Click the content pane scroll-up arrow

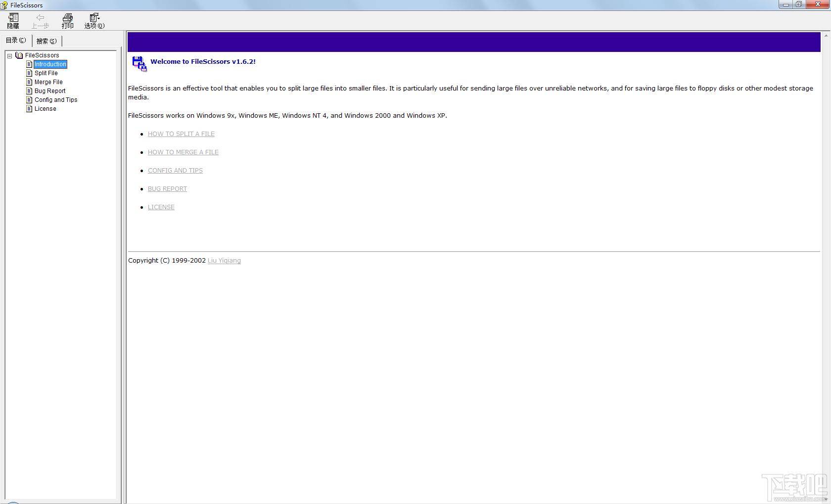tap(826, 36)
